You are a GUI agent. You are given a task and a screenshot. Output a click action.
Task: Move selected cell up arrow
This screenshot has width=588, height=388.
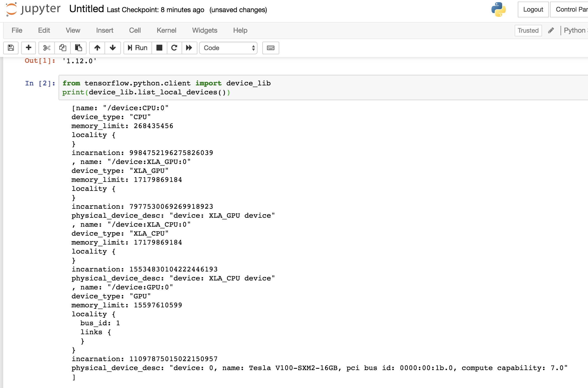pos(97,48)
